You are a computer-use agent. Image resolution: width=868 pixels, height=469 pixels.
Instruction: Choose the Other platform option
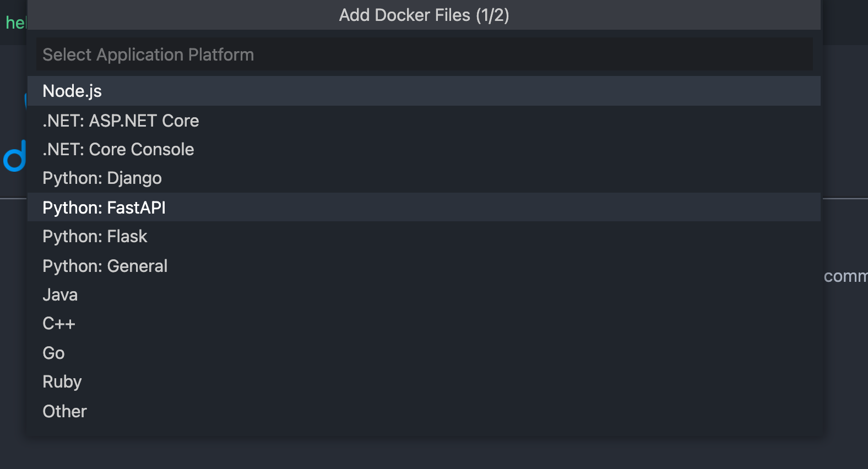tap(64, 411)
